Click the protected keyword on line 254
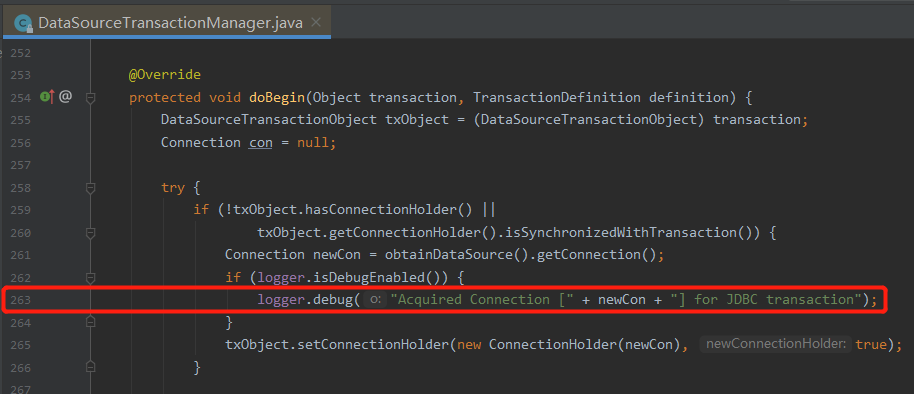 click(165, 97)
